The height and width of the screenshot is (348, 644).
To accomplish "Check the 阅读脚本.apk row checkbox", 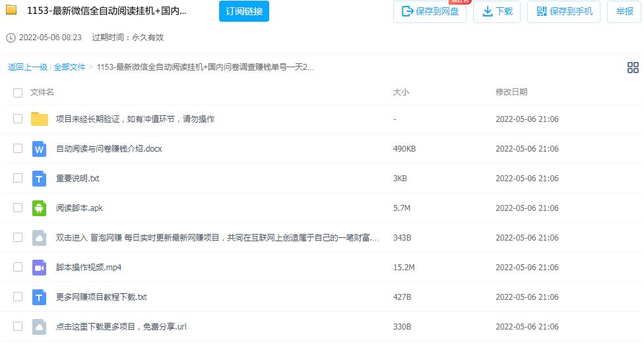I will click(18, 208).
